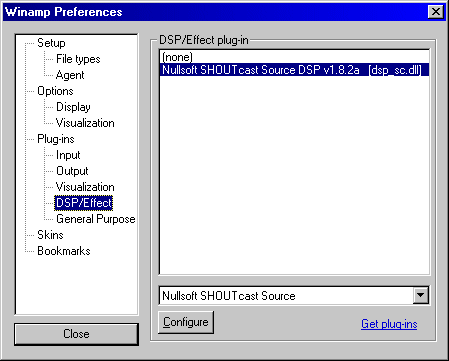Select Options in the tree

[55, 91]
